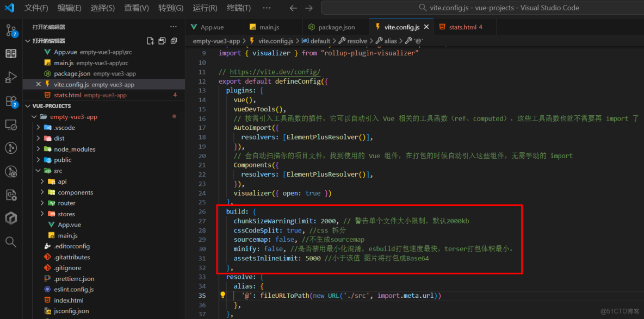644x319 pixels.
Task: Open the '···' more actions menu in Open Editors
Action: [174, 27]
